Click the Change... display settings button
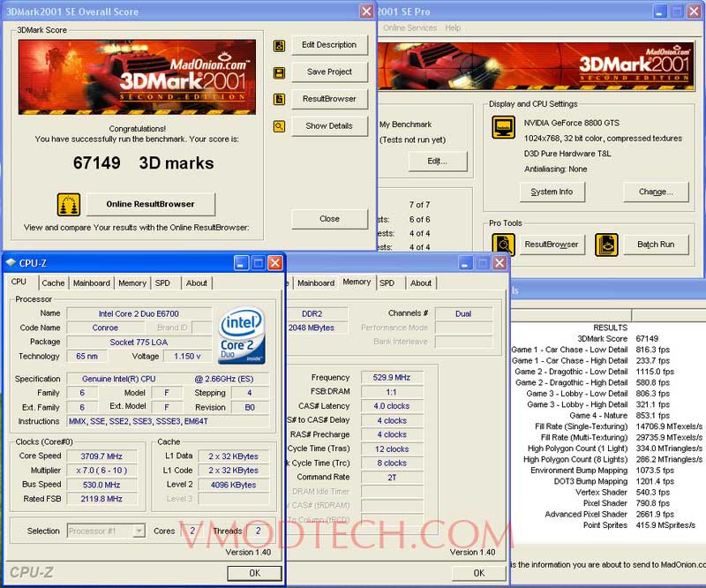Viewport: 706px width, 588px height. point(656,192)
